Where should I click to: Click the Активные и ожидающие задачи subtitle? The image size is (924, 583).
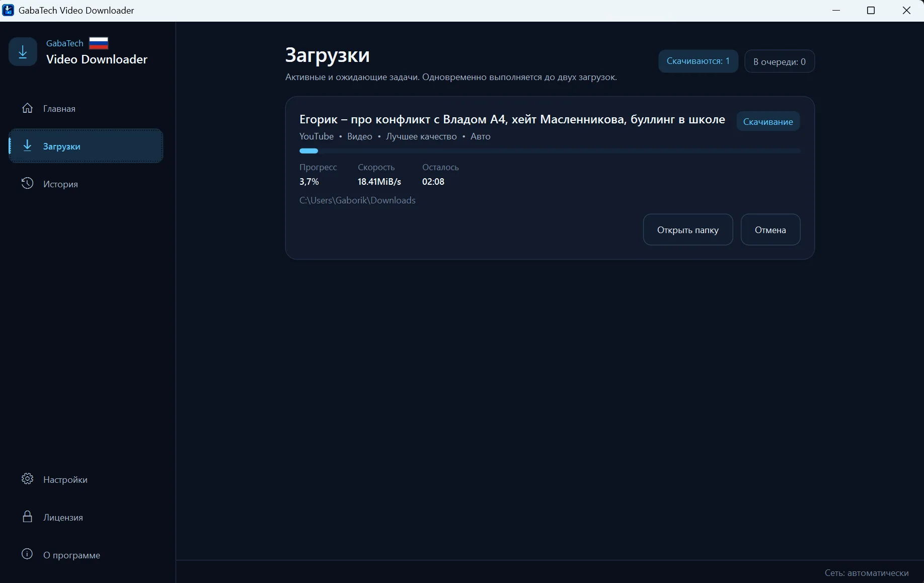click(x=451, y=77)
